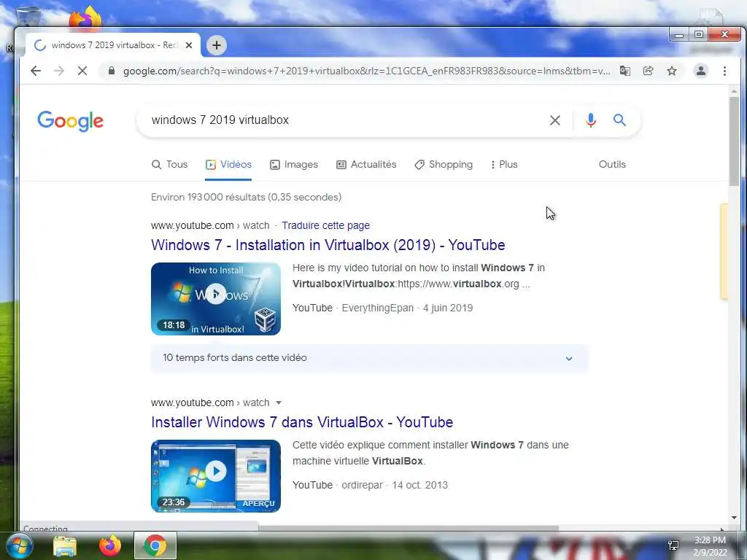Open the dropdown arrow beside second youtube.com URL
The width and height of the screenshot is (747, 560).
[x=279, y=402]
